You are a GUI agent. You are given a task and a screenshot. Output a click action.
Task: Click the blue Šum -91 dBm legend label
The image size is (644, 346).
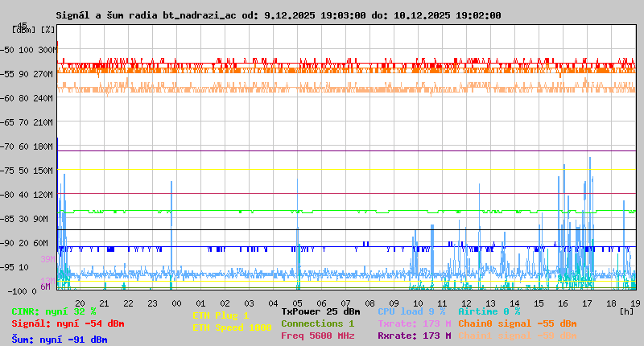(x=60, y=340)
